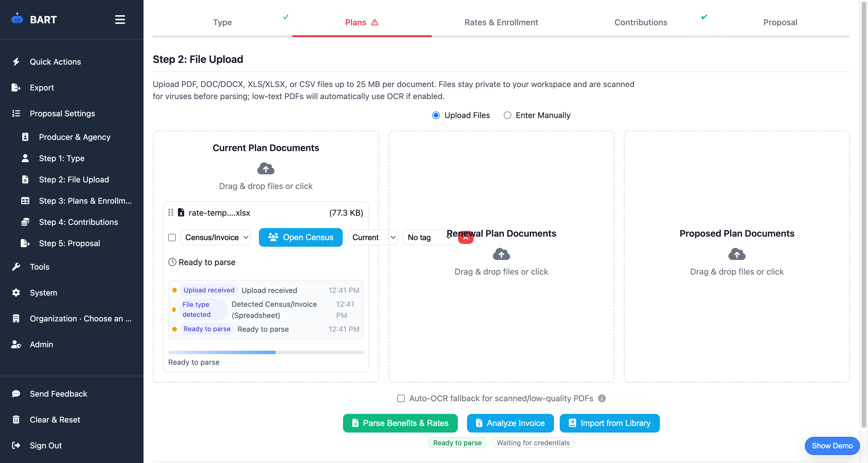Open the Census/Invoice file type dropdown

215,238
